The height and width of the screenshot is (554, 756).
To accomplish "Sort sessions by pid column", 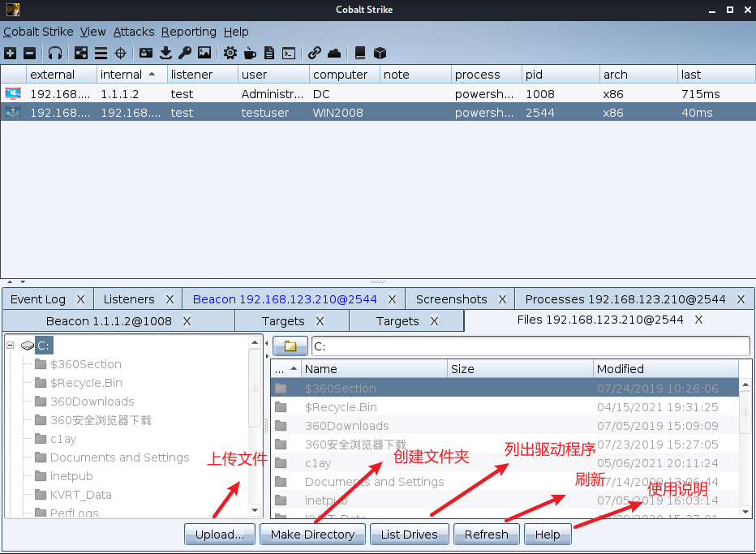I will point(561,75).
